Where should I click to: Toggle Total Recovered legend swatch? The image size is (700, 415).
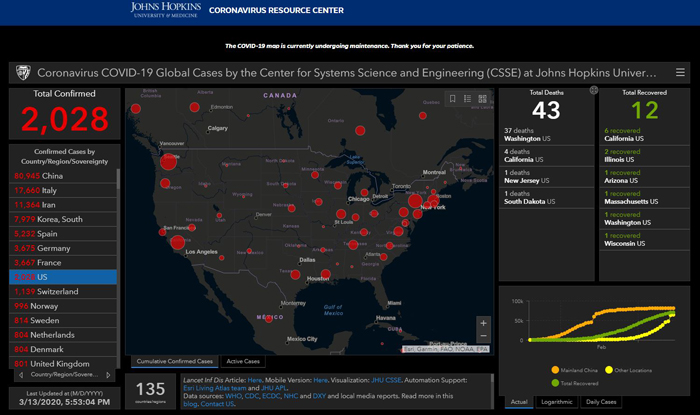(x=555, y=383)
